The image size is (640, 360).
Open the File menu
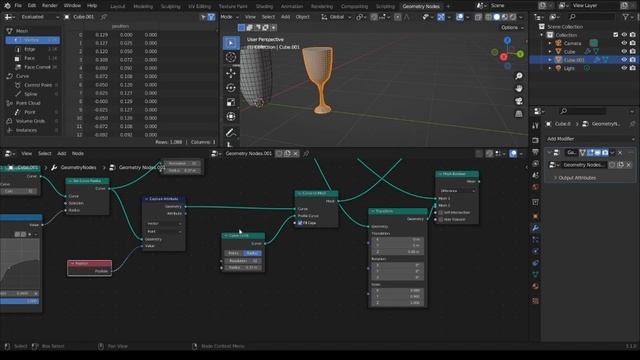[x=18, y=6]
